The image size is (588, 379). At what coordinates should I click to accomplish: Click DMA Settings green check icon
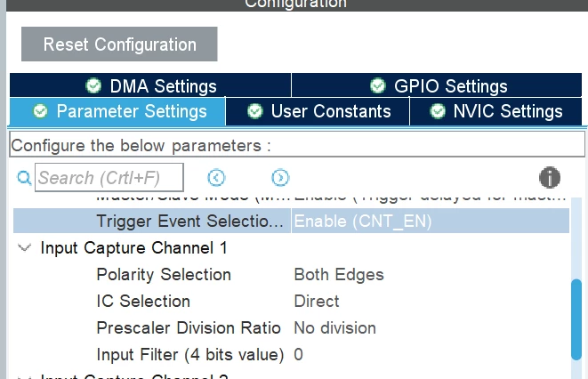tap(93, 85)
